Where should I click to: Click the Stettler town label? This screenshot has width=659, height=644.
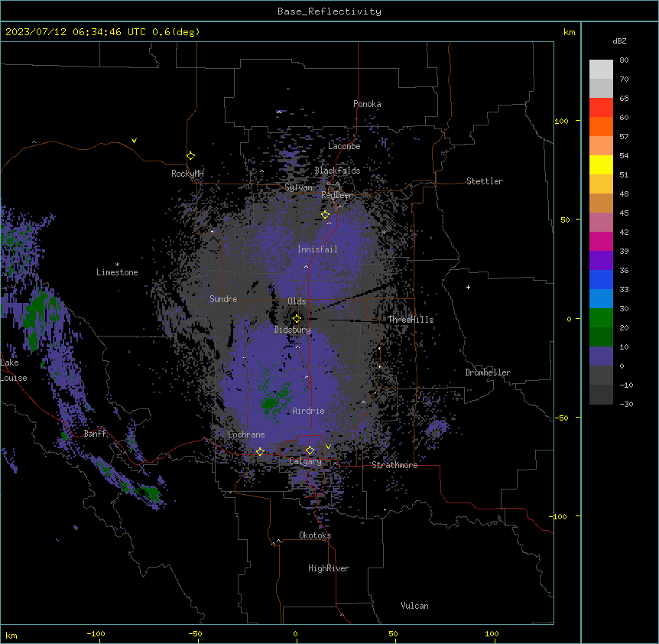click(x=485, y=181)
